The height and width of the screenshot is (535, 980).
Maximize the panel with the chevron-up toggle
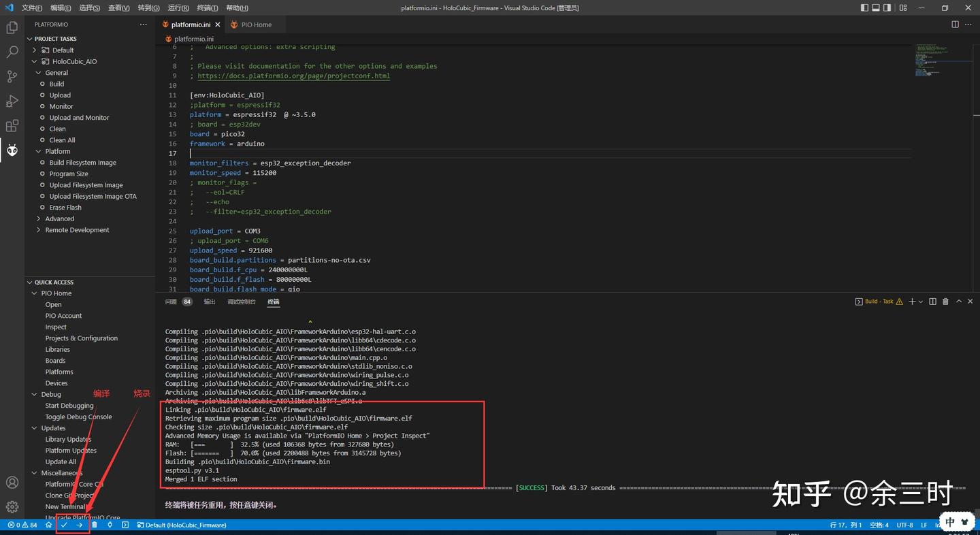pyautogui.click(x=959, y=301)
